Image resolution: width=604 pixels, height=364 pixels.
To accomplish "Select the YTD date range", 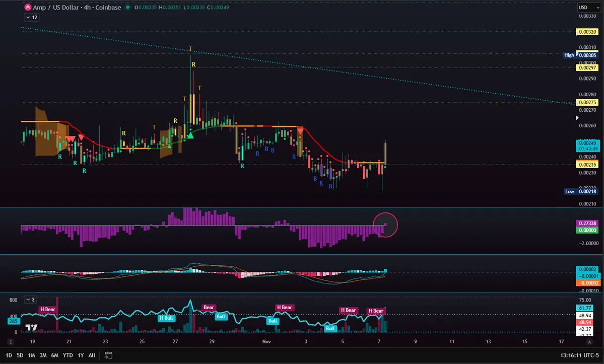I will pos(68,355).
